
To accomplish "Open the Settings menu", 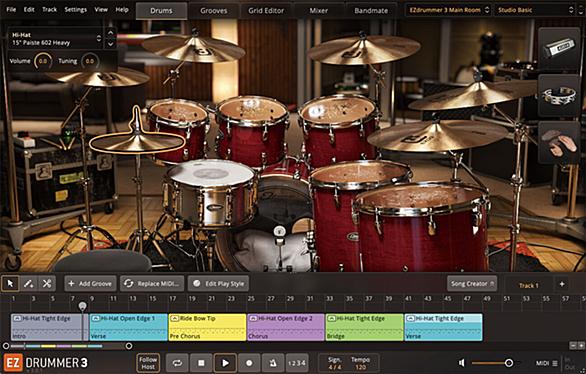I will click(x=75, y=9).
